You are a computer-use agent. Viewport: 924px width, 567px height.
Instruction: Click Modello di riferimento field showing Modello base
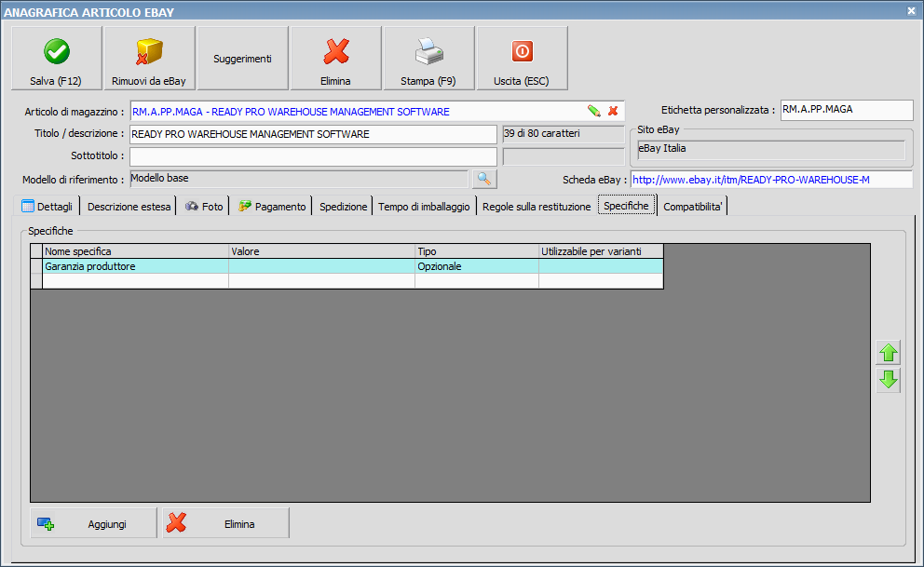[299, 179]
